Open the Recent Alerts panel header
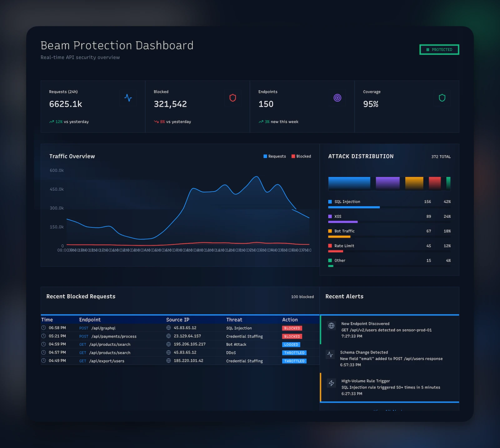The width and height of the screenshot is (500, 448). (344, 296)
